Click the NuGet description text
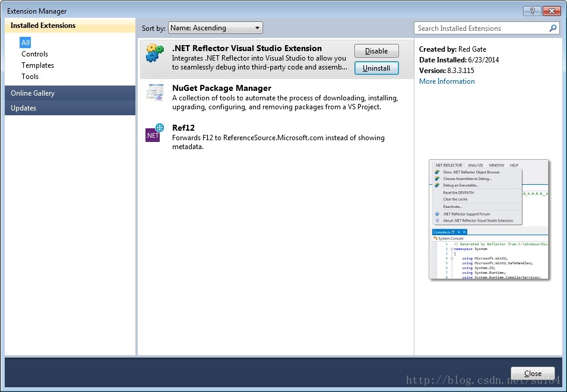 pyautogui.click(x=285, y=102)
